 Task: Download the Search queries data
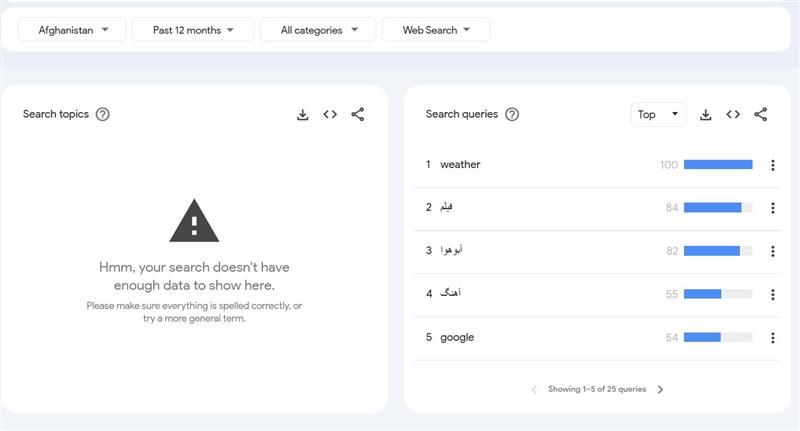point(706,115)
